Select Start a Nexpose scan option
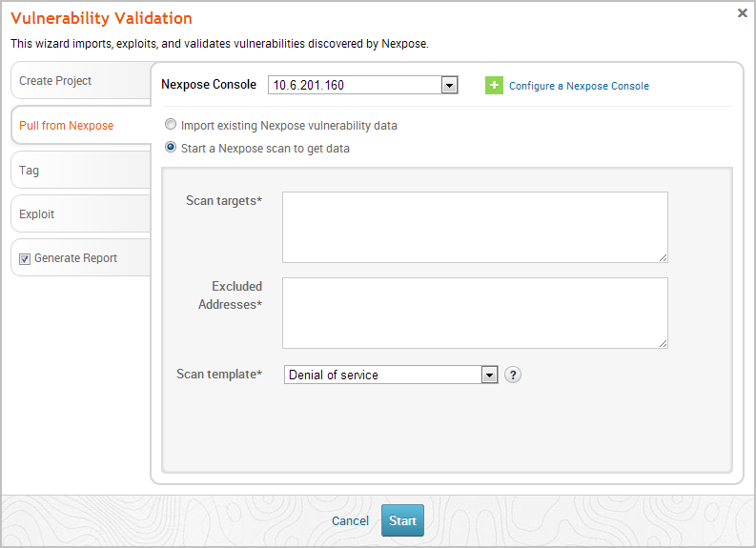 pyautogui.click(x=171, y=148)
